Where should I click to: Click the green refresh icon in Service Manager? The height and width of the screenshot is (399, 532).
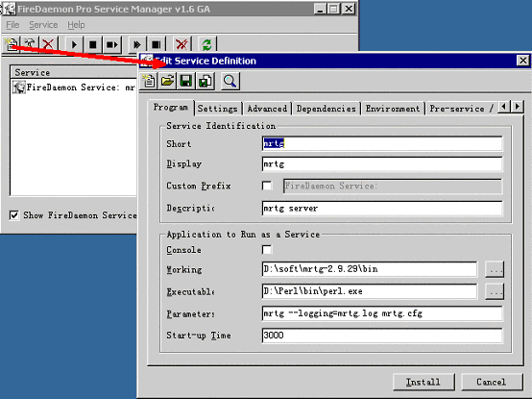coord(207,44)
